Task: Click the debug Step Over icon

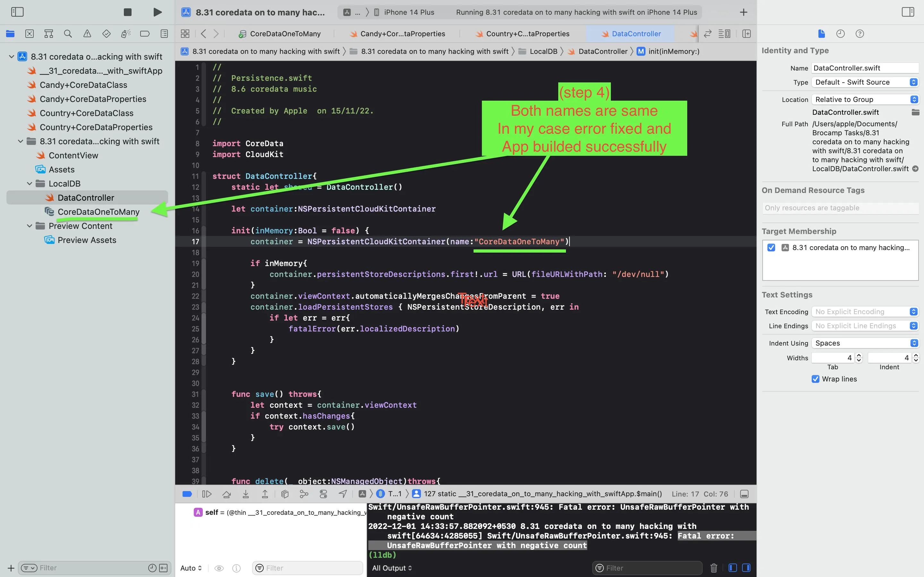Action: pyautogui.click(x=227, y=494)
